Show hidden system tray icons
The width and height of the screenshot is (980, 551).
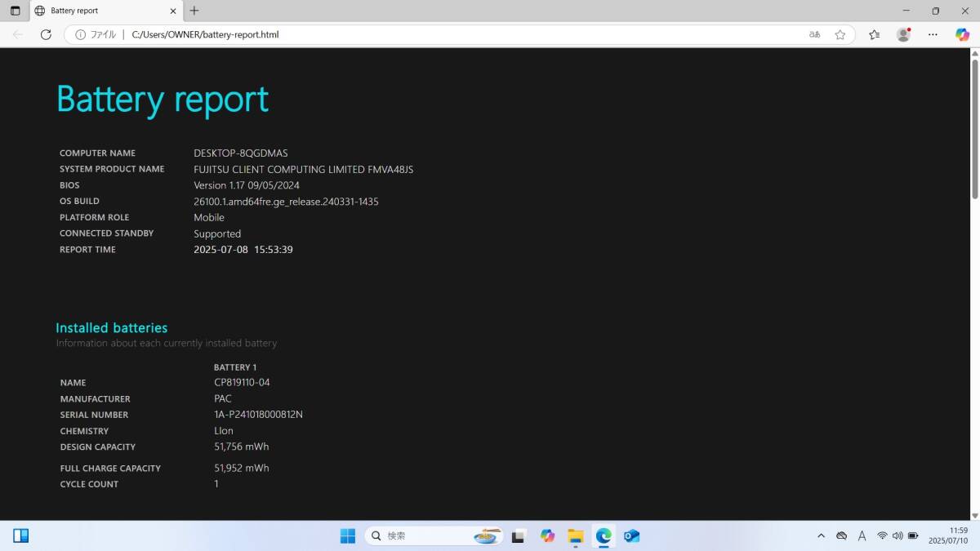click(821, 535)
